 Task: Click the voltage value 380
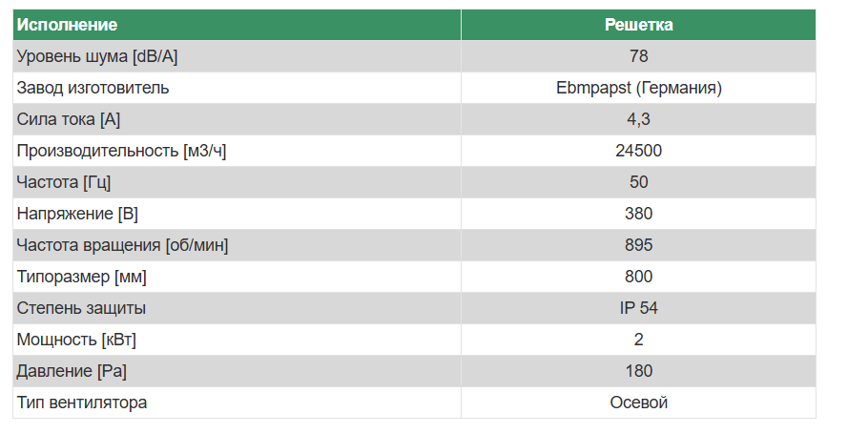[638, 214]
